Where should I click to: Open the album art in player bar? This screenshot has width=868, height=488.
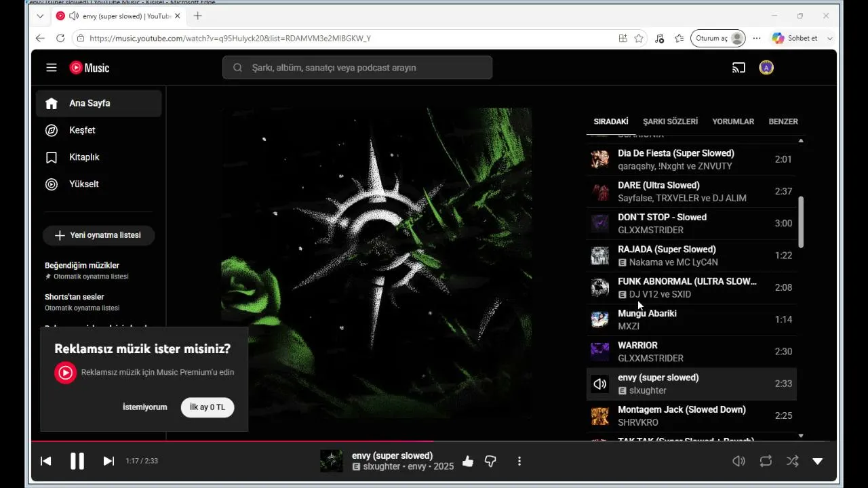coord(332,462)
